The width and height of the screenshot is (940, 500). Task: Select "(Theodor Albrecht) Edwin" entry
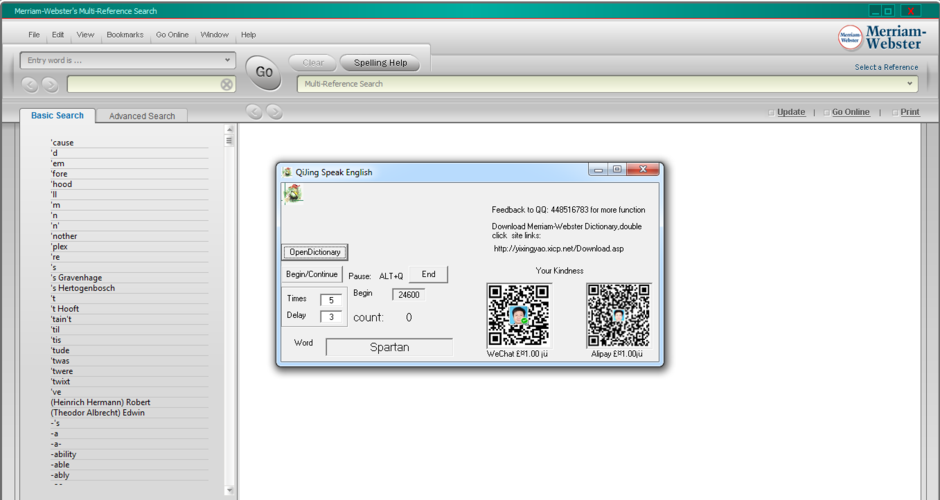click(97, 412)
